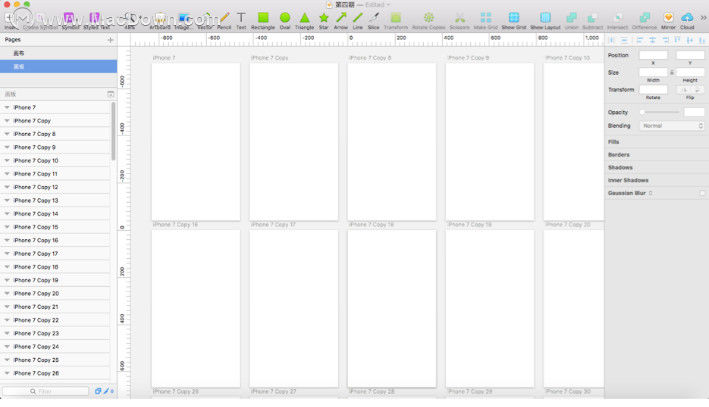Select the Line tool
The image size is (709, 407).
[x=358, y=20]
